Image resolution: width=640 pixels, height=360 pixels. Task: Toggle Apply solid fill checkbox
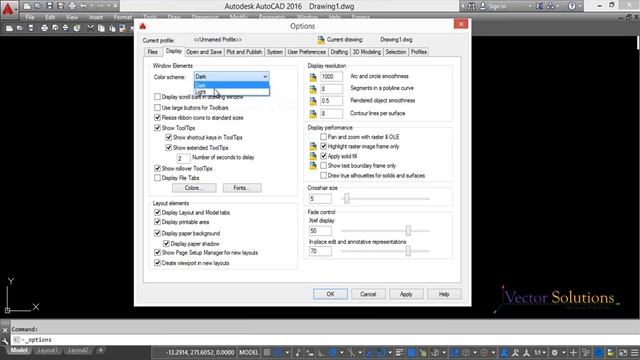[x=323, y=156]
